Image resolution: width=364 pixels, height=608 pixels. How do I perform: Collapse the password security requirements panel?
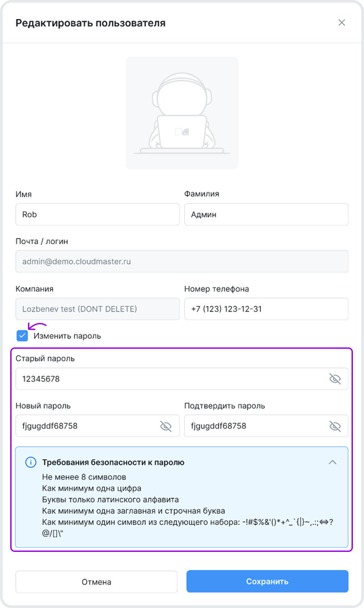[x=332, y=462]
